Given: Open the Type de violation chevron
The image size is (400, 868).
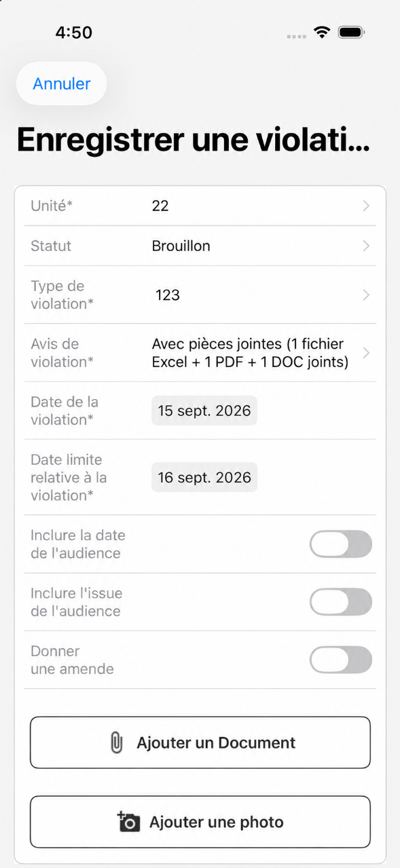Looking at the screenshot, I should click(366, 295).
